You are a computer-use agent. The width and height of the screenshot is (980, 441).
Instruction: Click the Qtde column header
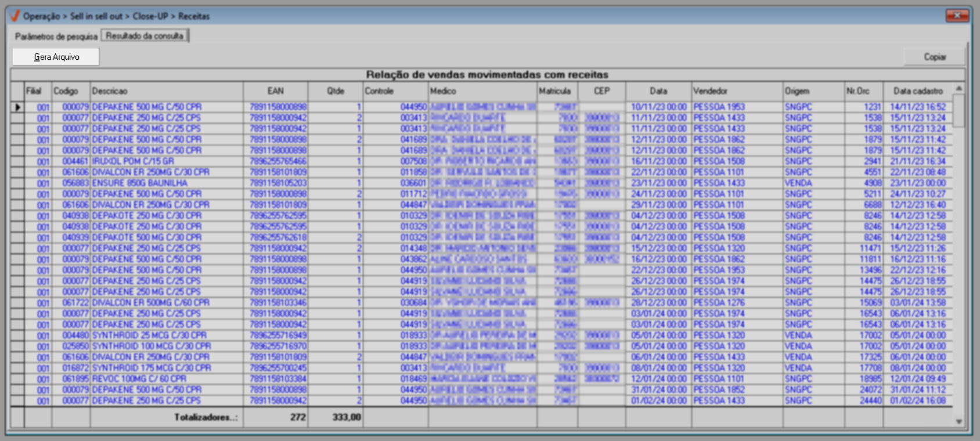coord(336,91)
